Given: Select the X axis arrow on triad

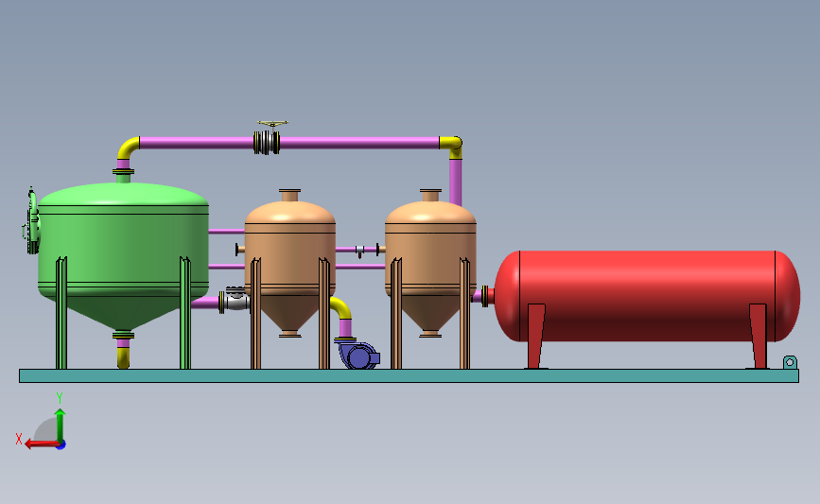Looking at the screenshot, I should click(x=41, y=444).
